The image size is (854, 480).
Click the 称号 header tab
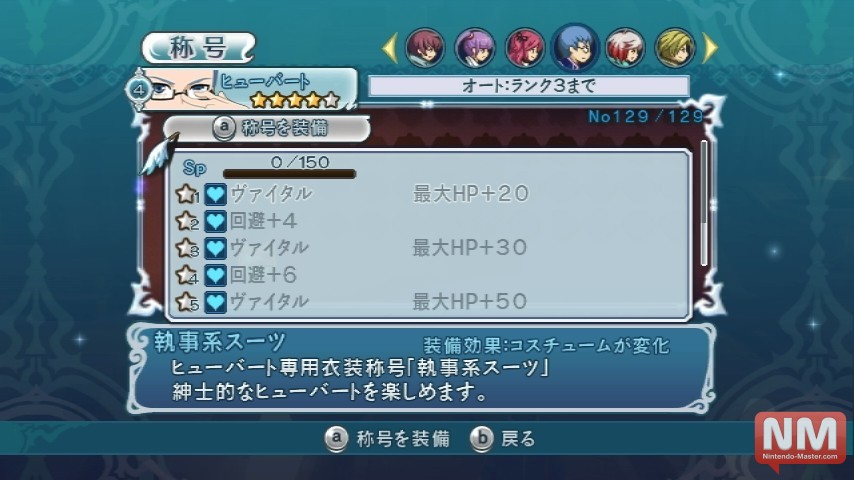(198, 48)
